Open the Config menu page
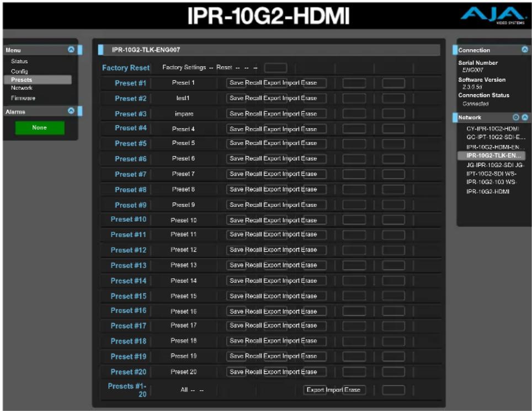 19,71
